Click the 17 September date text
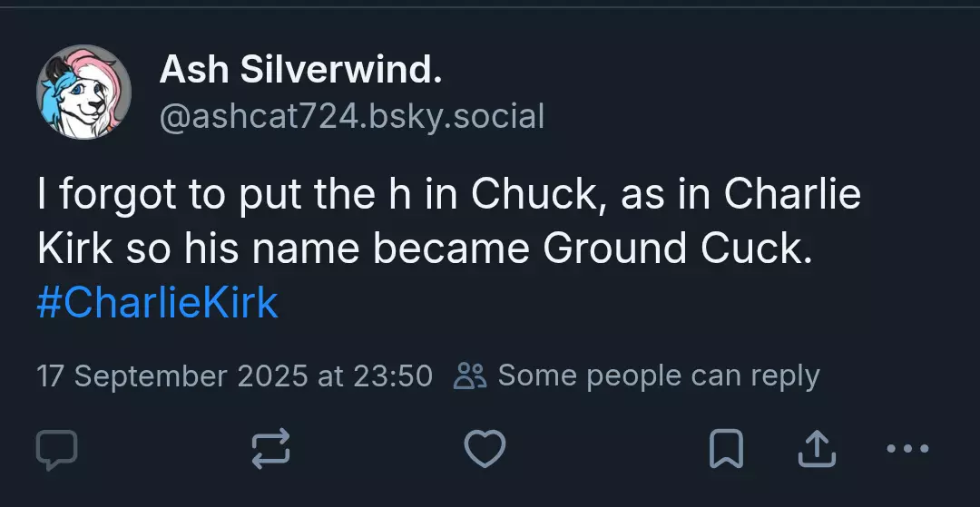This screenshot has width=980, height=507. point(132,375)
